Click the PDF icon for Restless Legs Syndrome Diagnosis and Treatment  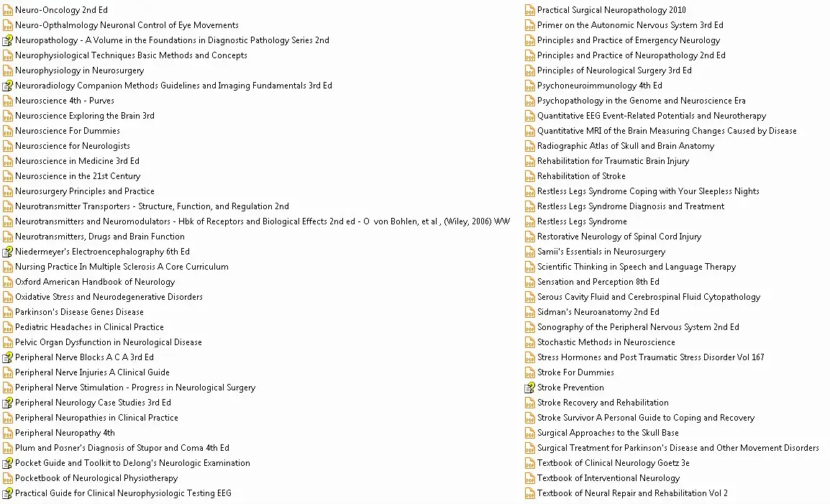(530, 206)
